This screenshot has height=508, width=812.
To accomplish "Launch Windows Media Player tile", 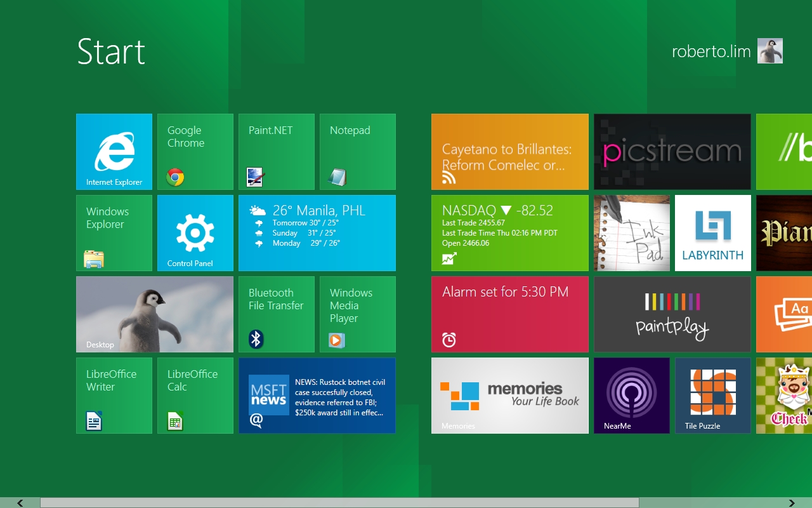I will click(358, 314).
